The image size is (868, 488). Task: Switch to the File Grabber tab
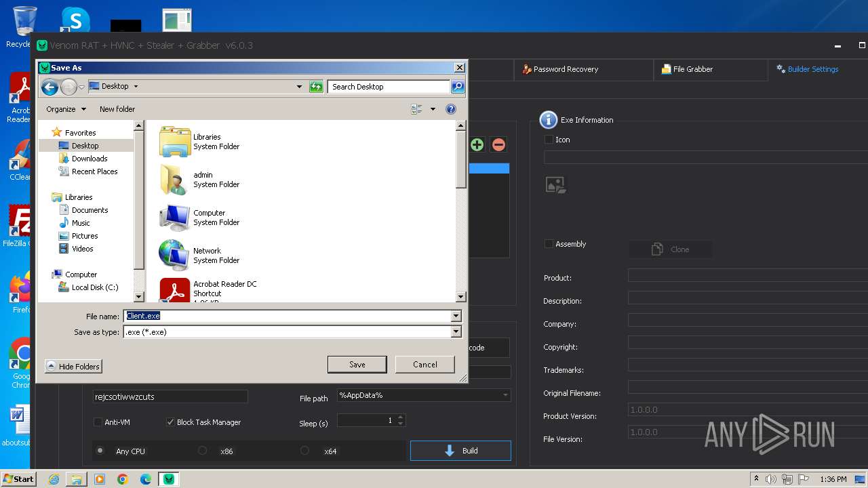click(688, 69)
